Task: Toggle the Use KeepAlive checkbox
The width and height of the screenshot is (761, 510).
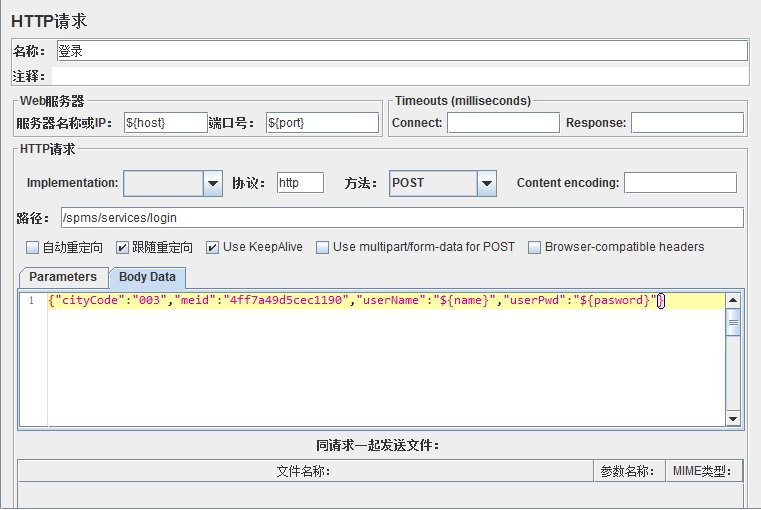Action: point(212,247)
